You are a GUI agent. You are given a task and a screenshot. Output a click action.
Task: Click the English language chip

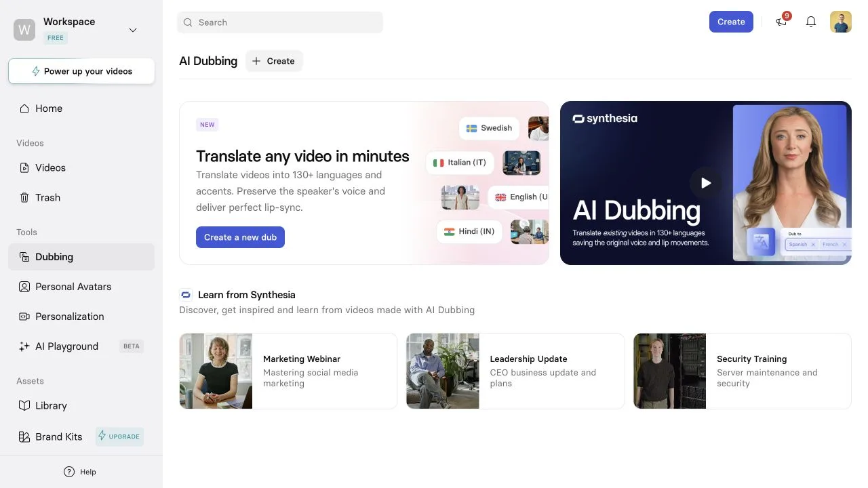click(519, 197)
